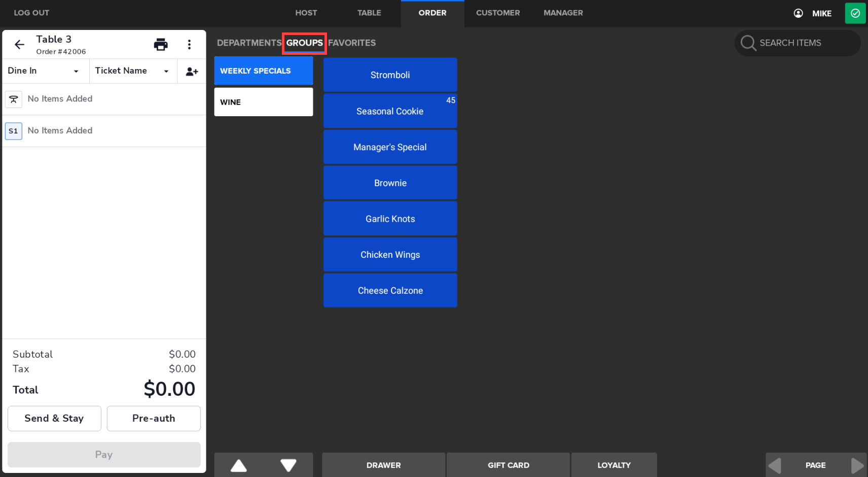Viewport: 868px width, 477px height.
Task: Go to the next page arrow
Action: (856, 465)
